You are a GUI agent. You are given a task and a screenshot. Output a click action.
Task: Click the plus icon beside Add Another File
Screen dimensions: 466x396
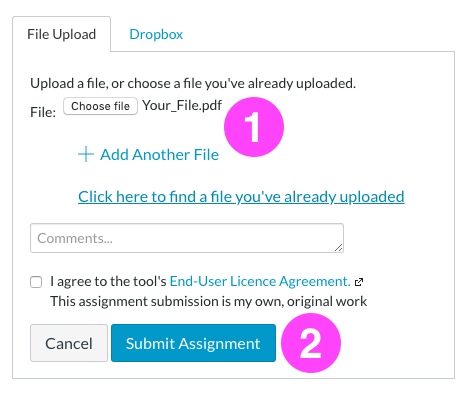click(86, 154)
